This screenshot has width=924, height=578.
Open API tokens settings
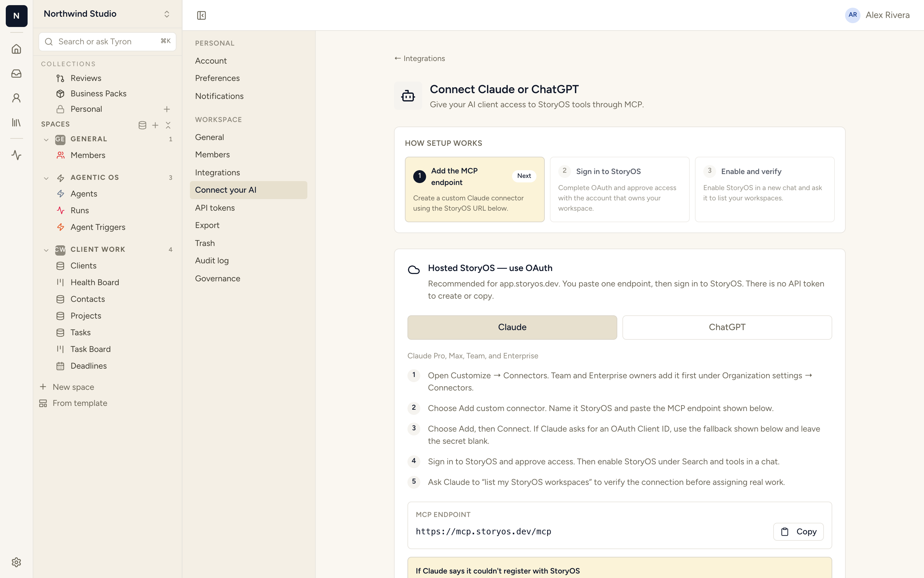249,208
